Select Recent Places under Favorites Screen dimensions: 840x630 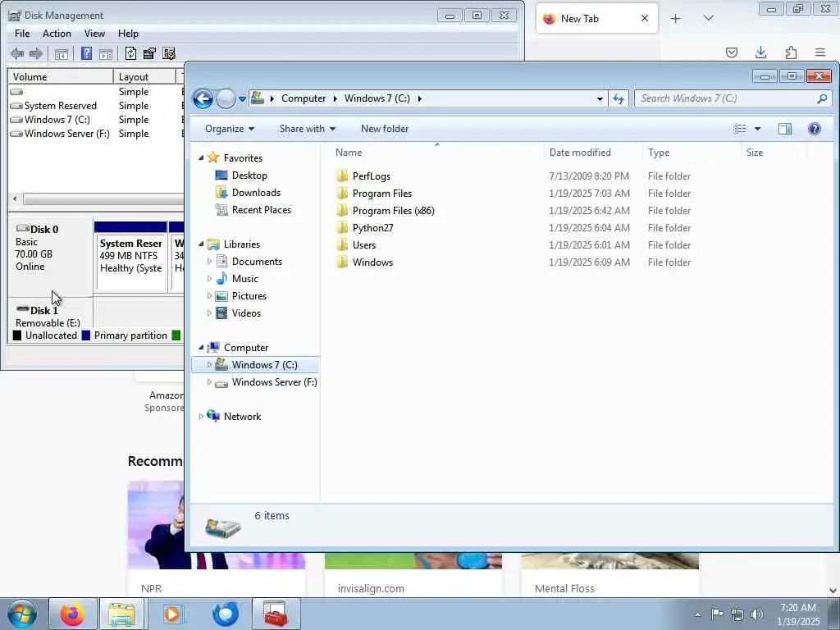262,210
